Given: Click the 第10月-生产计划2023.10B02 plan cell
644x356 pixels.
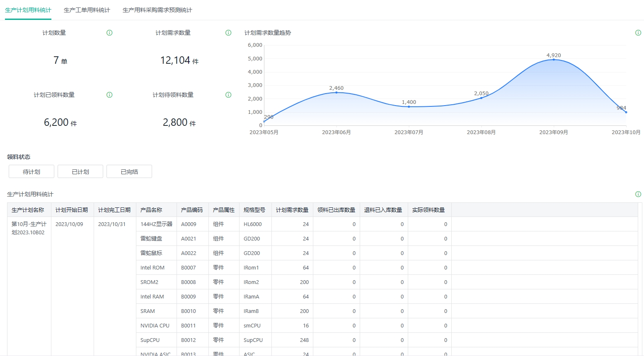Looking at the screenshot, I should (x=29, y=228).
